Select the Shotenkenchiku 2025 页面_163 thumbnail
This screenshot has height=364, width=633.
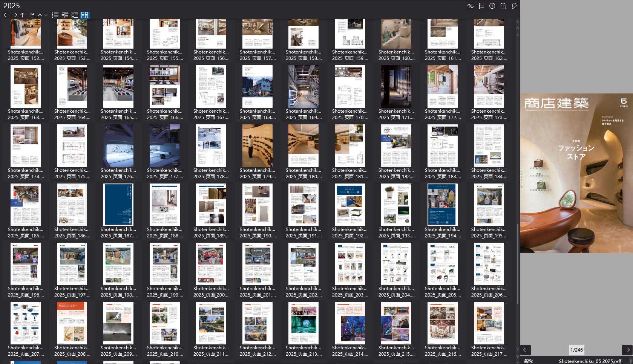tap(26, 86)
